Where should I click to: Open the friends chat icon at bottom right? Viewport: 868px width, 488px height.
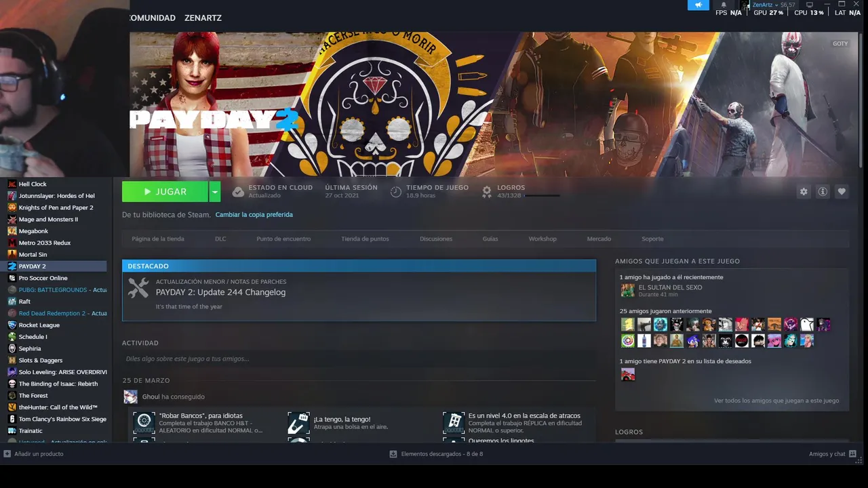pyautogui.click(x=852, y=453)
